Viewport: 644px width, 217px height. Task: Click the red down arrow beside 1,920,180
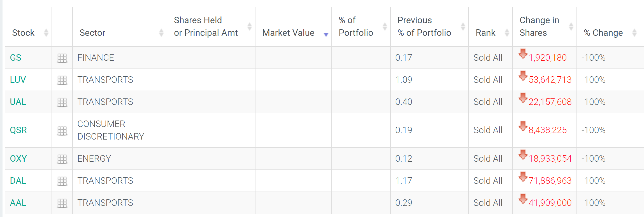click(523, 53)
